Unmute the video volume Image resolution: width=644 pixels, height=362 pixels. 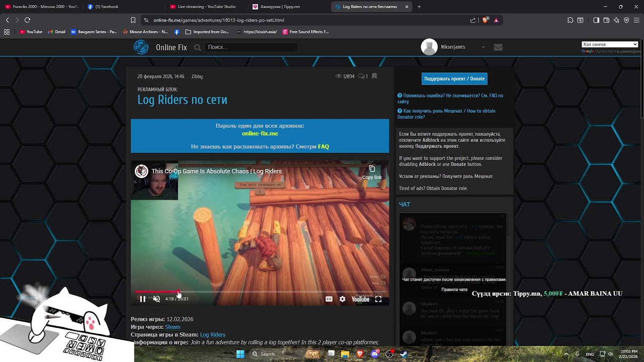pyautogui.click(x=156, y=299)
